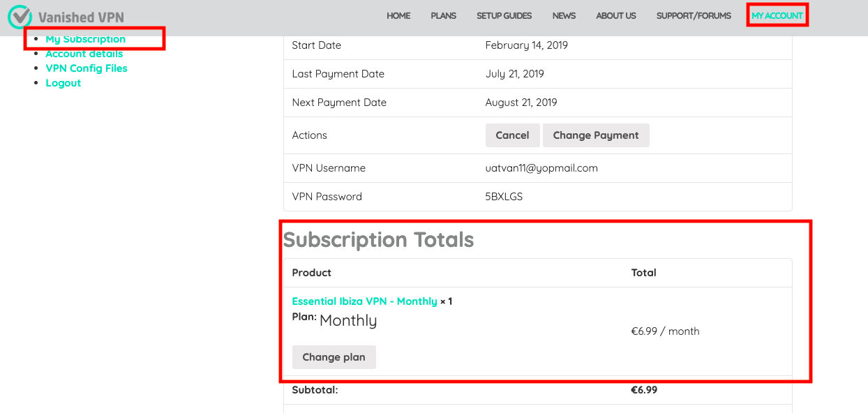The image size is (868, 413).
Task: Click the Start Date value February 14, 2019
Action: [527, 45]
